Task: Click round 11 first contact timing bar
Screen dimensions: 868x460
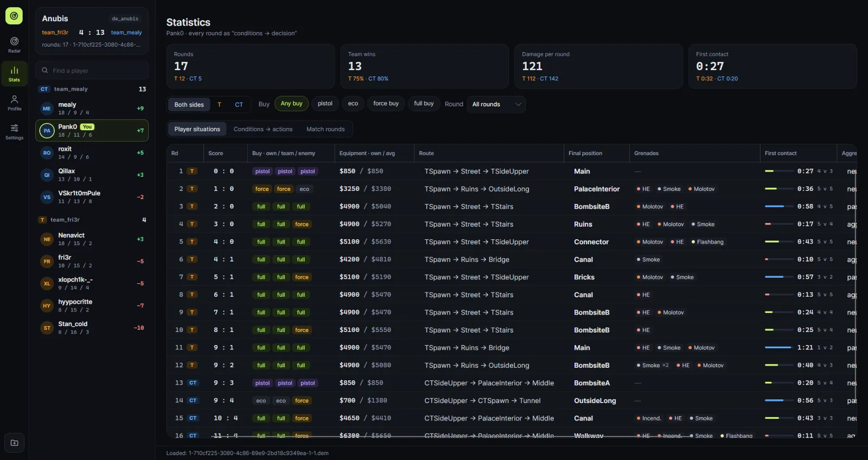Action: click(x=779, y=348)
